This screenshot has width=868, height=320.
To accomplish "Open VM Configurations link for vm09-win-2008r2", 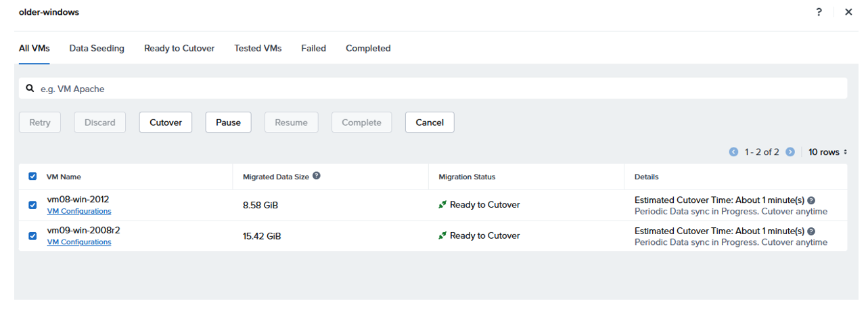I will [x=79, y=242].
